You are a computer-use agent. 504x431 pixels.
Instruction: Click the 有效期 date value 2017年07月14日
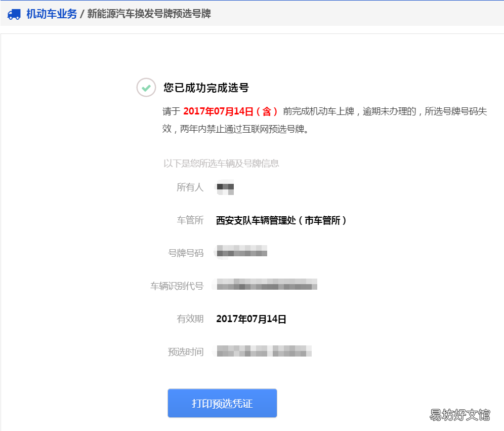(x=251, y=319)
